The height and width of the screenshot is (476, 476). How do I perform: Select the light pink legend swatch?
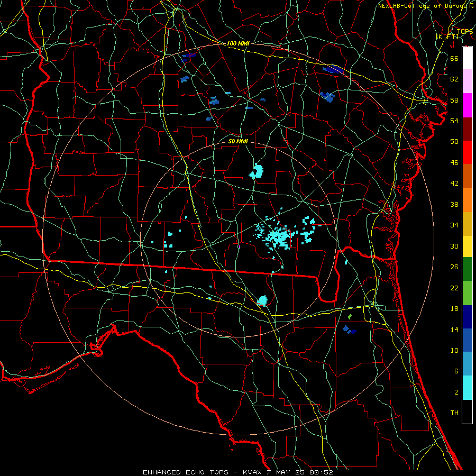tap(467, 81)
